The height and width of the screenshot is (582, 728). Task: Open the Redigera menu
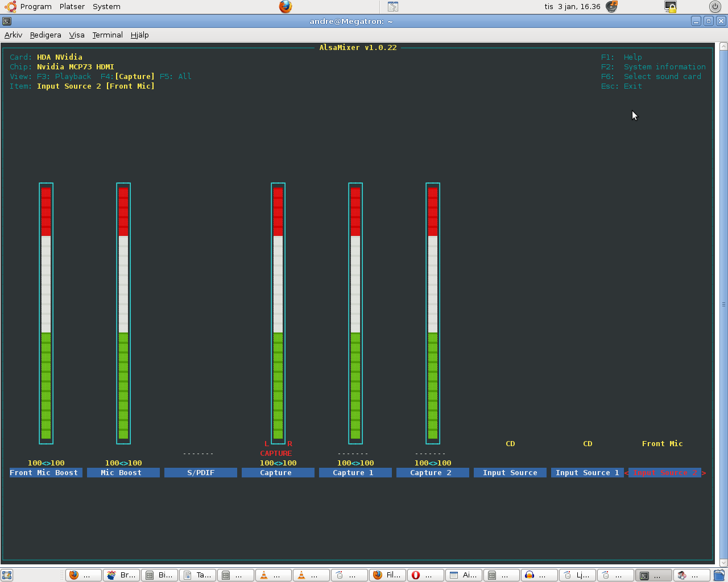click(x=45, y=35)
